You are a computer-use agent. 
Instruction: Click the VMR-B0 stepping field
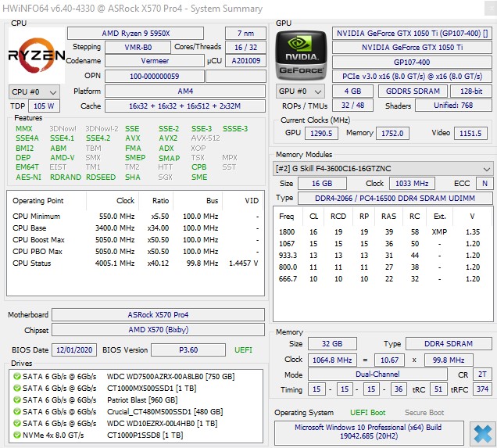pos(138,47)
